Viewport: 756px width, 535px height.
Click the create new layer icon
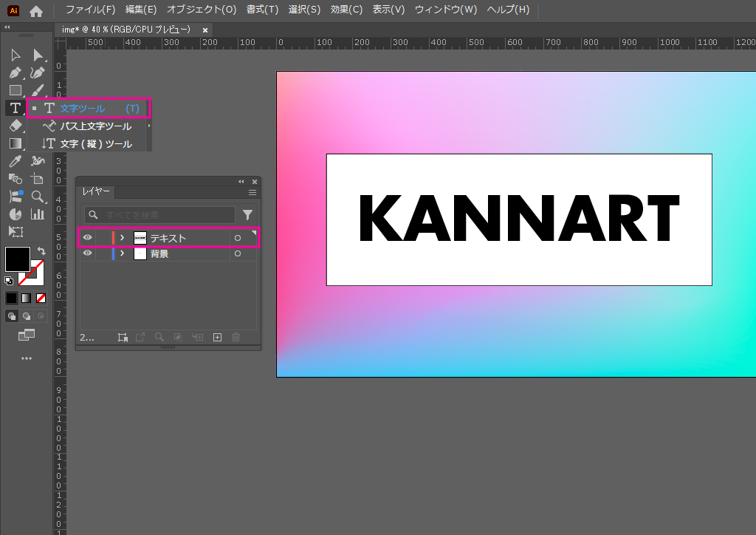217,337
